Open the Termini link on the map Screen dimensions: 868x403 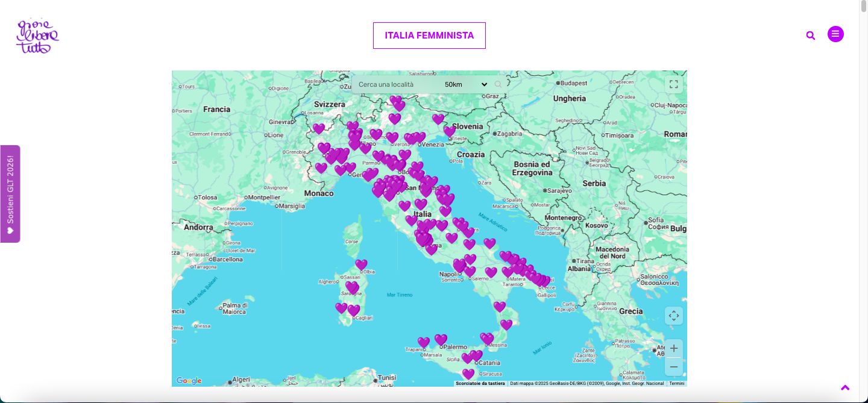coord(676,383)
